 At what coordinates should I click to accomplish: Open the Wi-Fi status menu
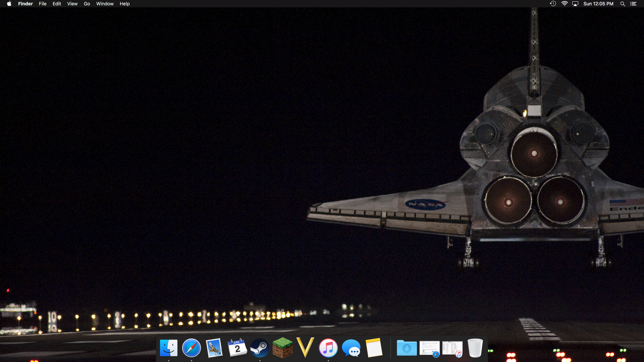565,4
